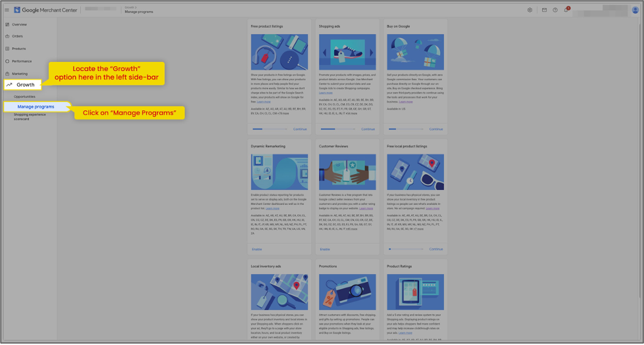The height and width of the screenshot is (345, 644).
Task: Select Growth in the left sidebar
Action: (22, 85)
